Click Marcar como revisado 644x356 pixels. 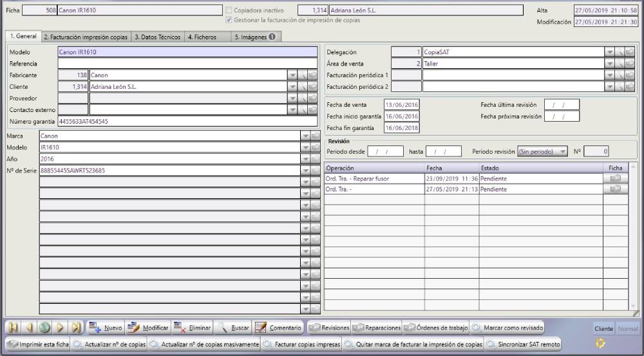pos(507,328)
